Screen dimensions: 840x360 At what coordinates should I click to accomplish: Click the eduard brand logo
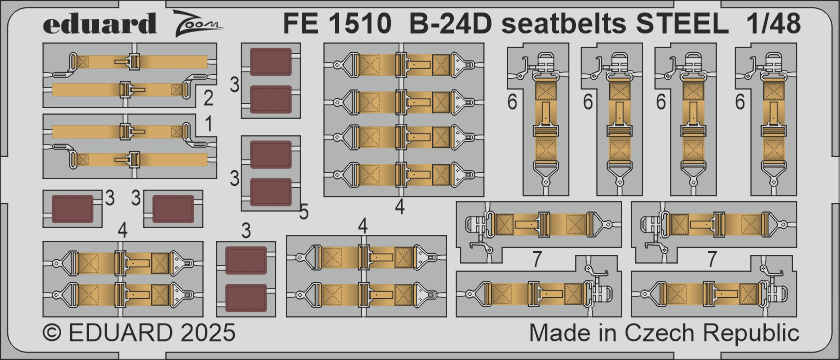pos(100,24)
